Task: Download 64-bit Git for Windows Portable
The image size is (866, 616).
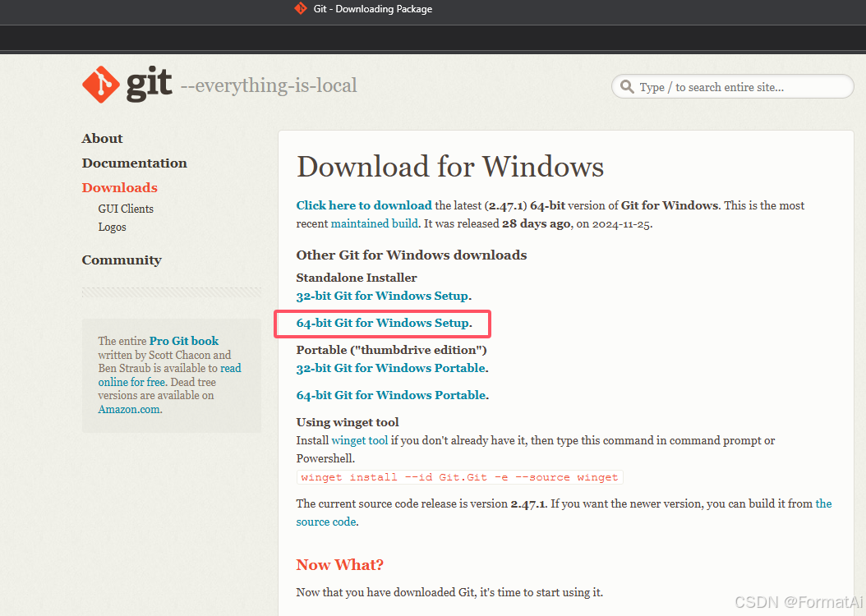Action: pos(391,395)
